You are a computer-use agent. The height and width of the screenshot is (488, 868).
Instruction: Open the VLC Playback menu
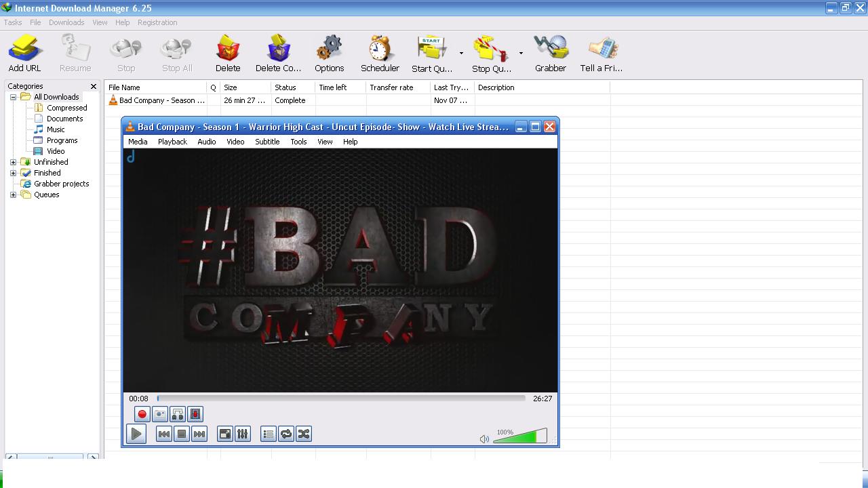coord(172,142)
